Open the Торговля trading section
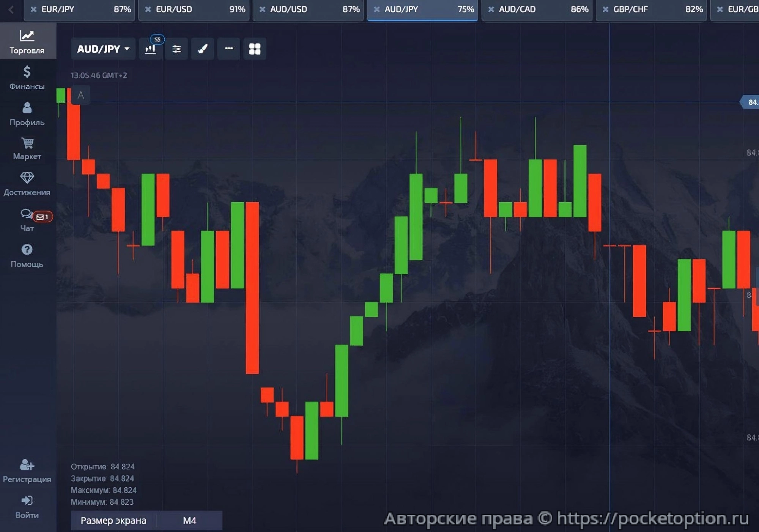This screenshot has height=532, width=759. (x=27, y=41)
